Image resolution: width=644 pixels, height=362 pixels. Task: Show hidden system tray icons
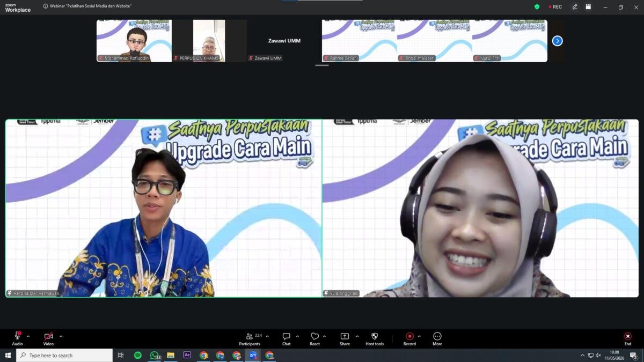tap(582, 355)
